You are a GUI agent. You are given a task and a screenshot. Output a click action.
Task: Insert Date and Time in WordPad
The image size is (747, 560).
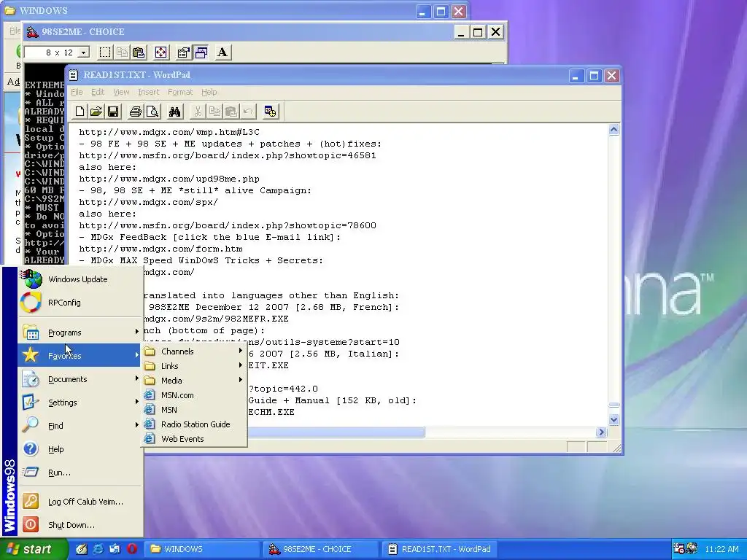click(x=270, y=112)
